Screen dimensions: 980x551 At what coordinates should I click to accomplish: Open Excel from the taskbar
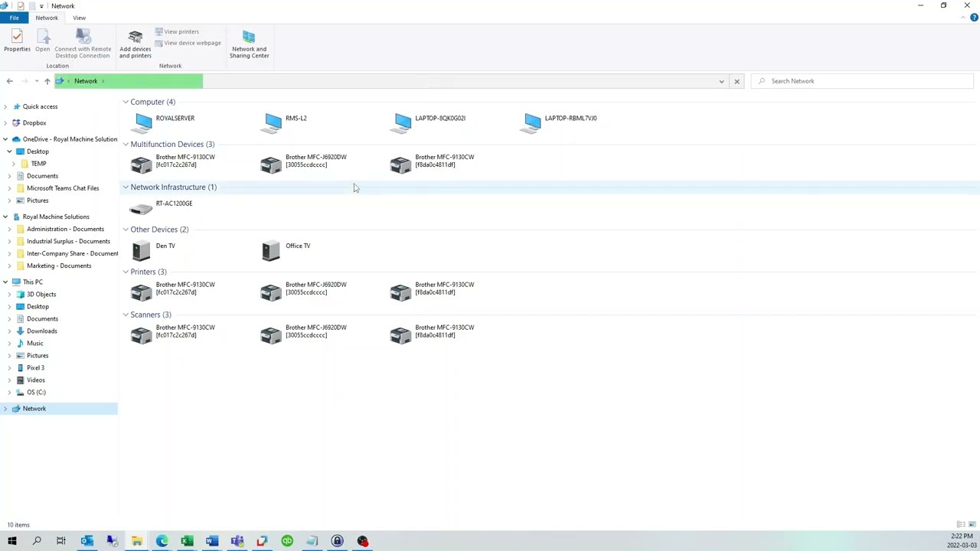click(x=187, y=541)
